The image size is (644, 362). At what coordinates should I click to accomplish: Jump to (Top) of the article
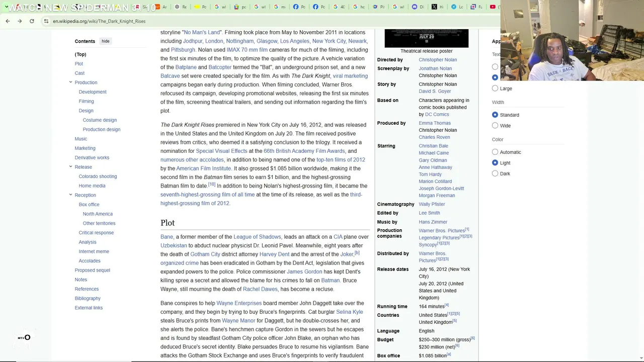tap(80, 54)
